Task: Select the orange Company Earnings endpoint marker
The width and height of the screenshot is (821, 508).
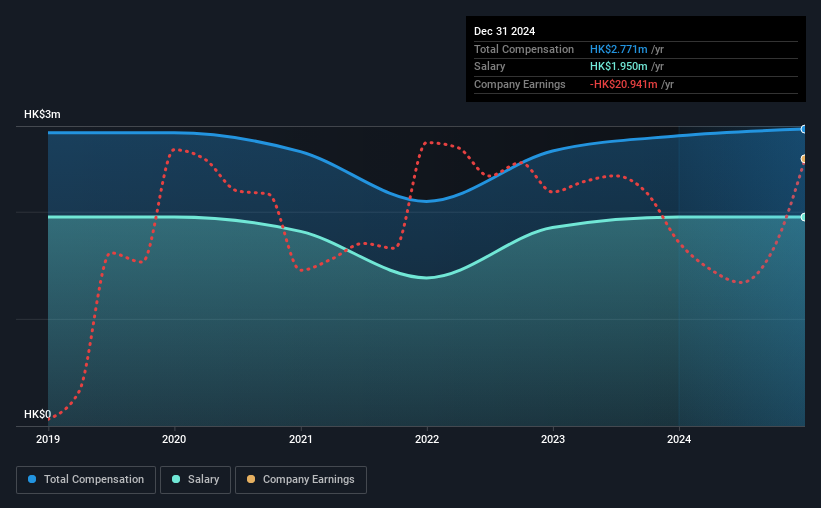Action: pos(804,159)
